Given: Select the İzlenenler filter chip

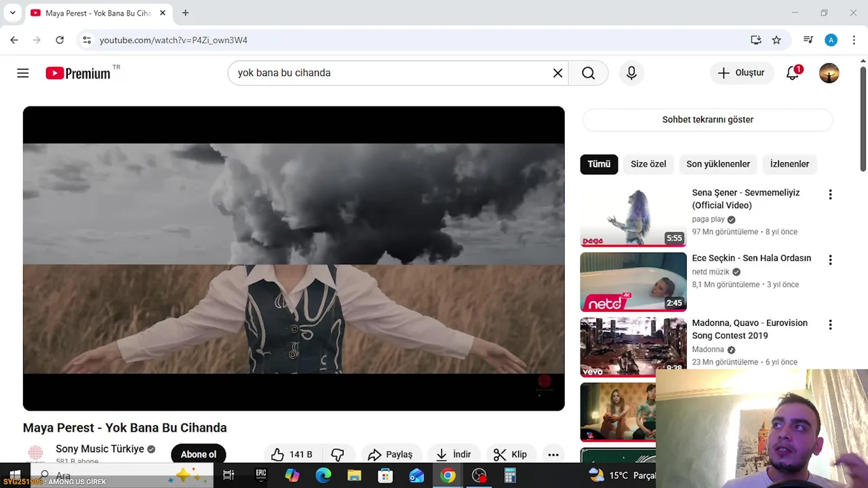Looking at the screenshot, I should pos(789,164).
